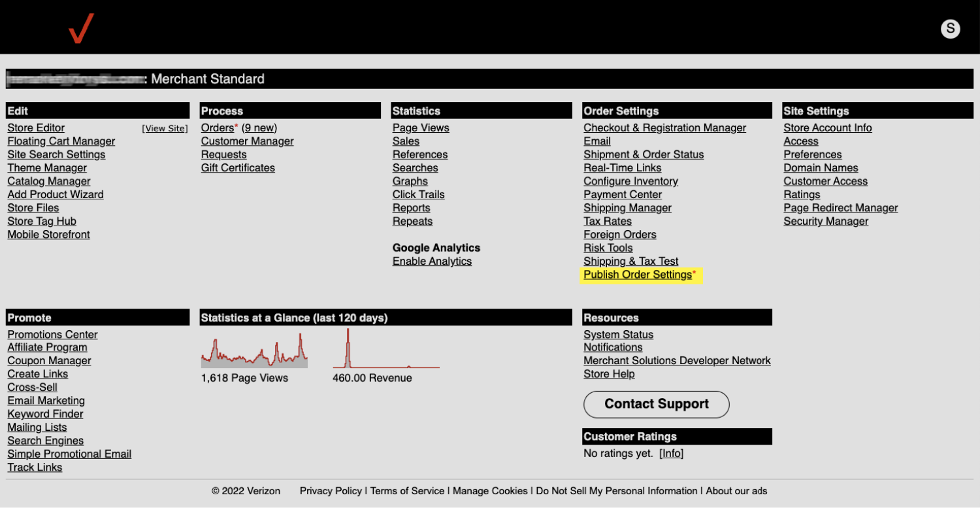The image size is (980, 508).
Task: Open Risk Tools
Action: click(x=608, y=248)
